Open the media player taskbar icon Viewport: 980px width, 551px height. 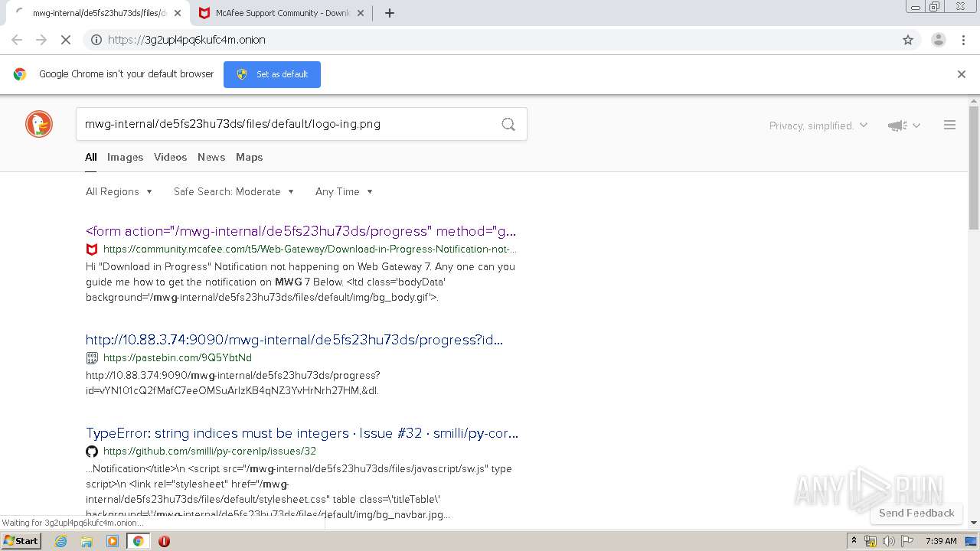tap(113, 541)
